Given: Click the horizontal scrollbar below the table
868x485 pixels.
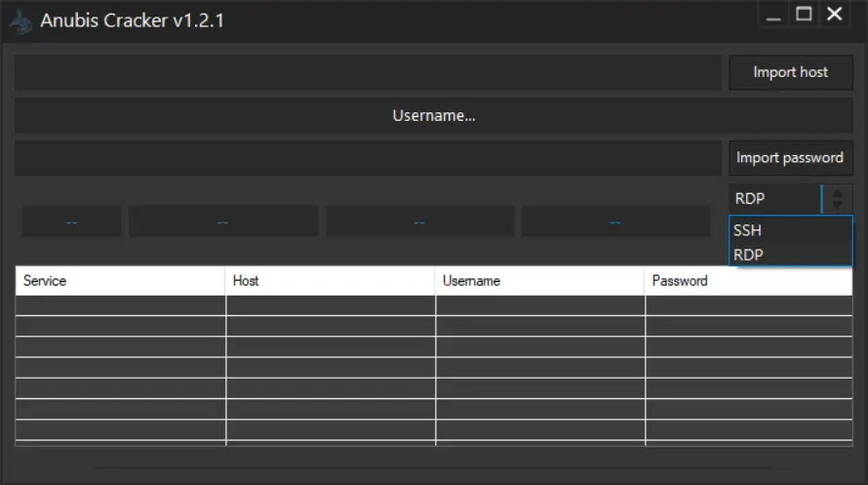Looking at the screenshot, I should (433, 468).
